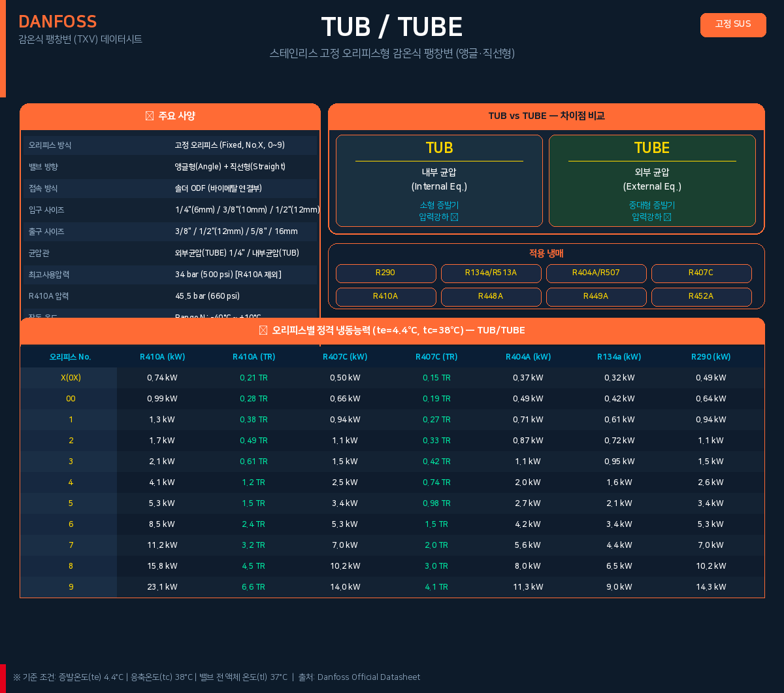
Task: Click the R410A refrigerant chip
Action: tap(385, 297)
